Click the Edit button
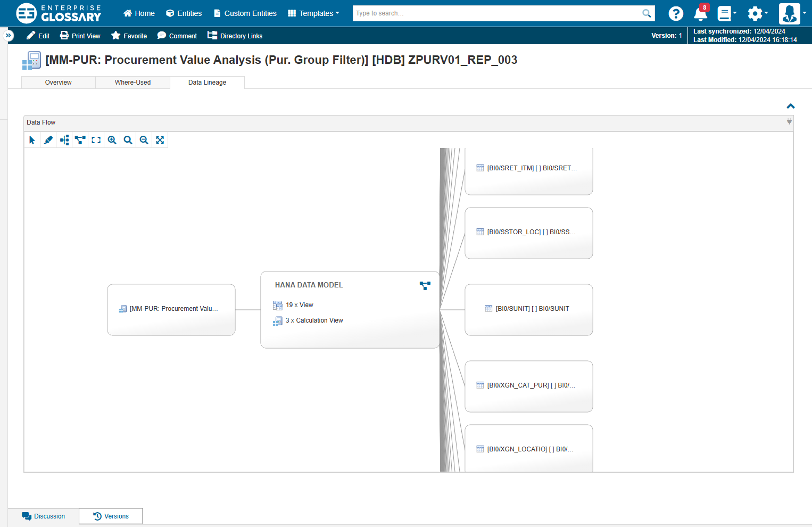The height and width of the screenshot is (527, 812). coord(38,36)
